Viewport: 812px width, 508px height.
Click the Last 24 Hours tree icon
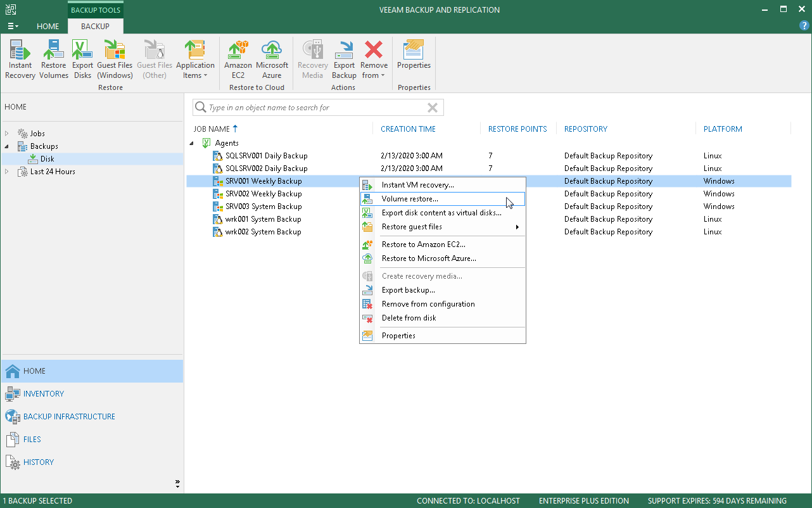click(x=23, y=172)
